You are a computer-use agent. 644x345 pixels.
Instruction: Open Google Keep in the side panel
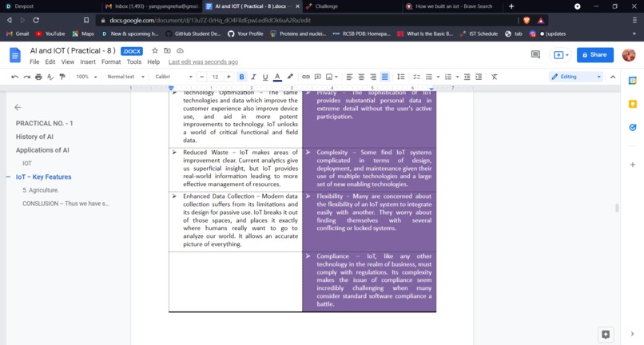click(633, 104)
